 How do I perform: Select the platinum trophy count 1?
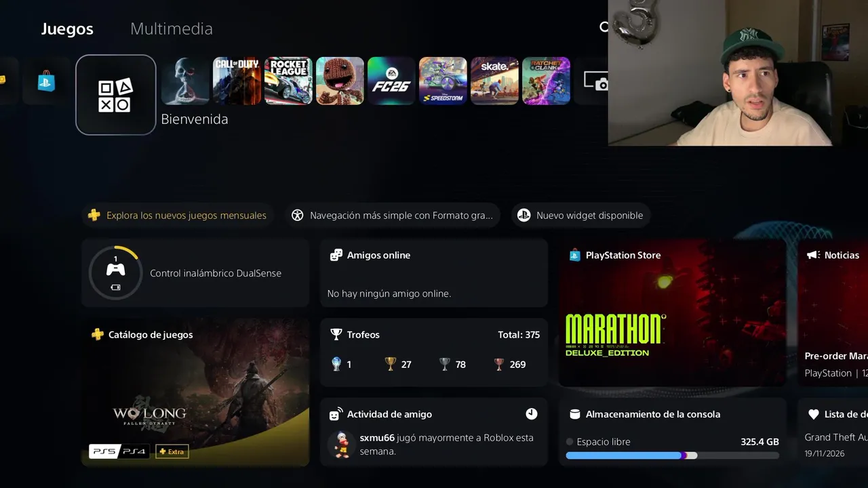pyautogui.click(x=341, y=365)
